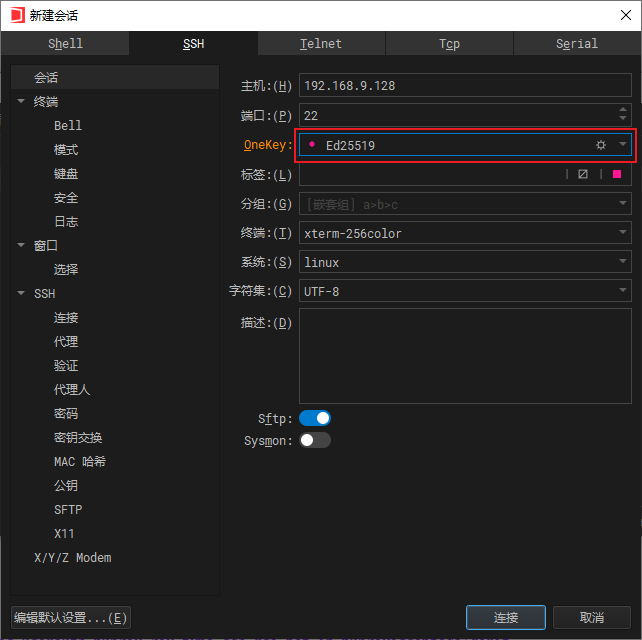Collapse the SSH tree node

click(x=21, y=293)
